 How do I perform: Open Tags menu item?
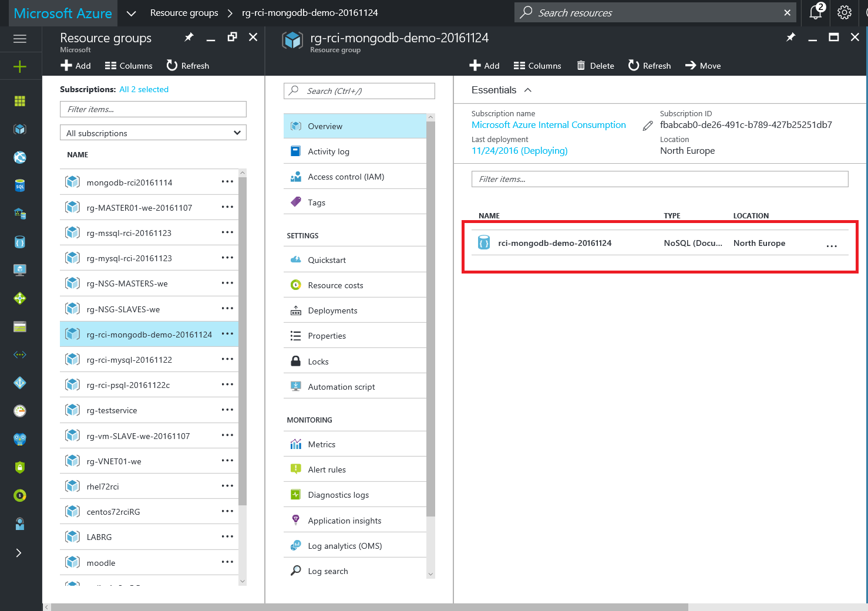355,202
